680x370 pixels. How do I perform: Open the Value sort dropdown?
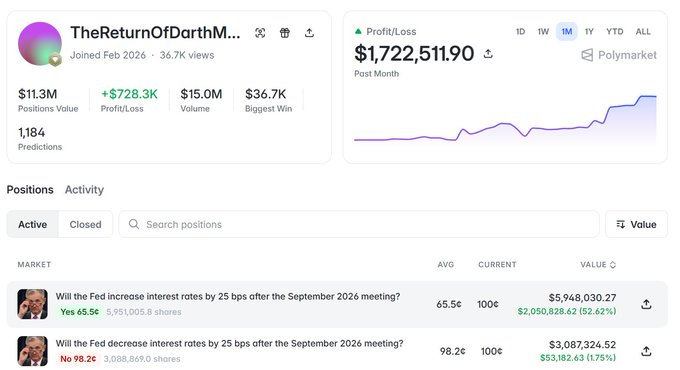(636, 224)
